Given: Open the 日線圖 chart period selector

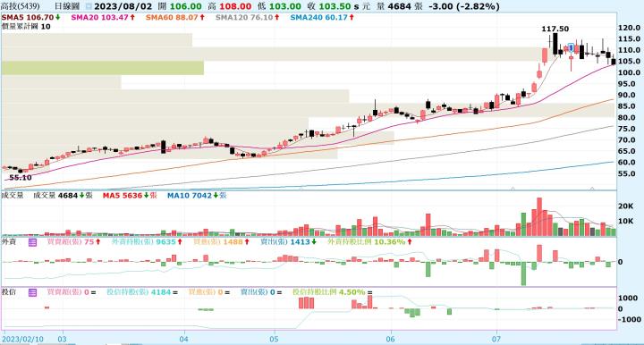Looking at the screenshot, I should pos(67,6).
